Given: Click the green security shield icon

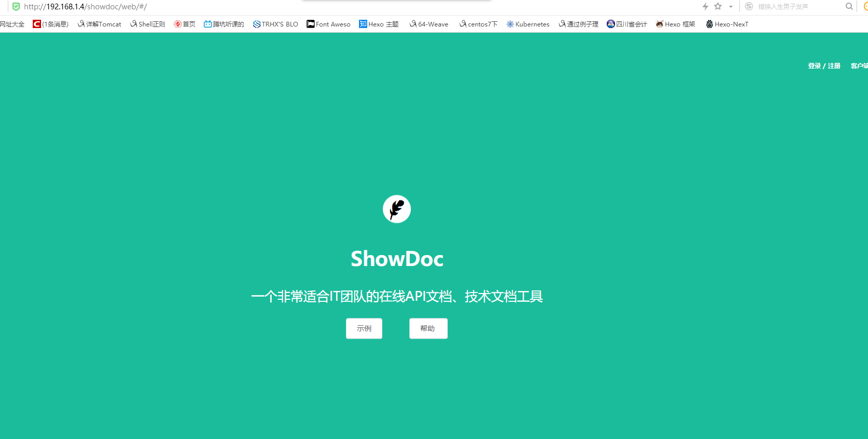Looking at the screenshot, I should [x=16, y=7].
